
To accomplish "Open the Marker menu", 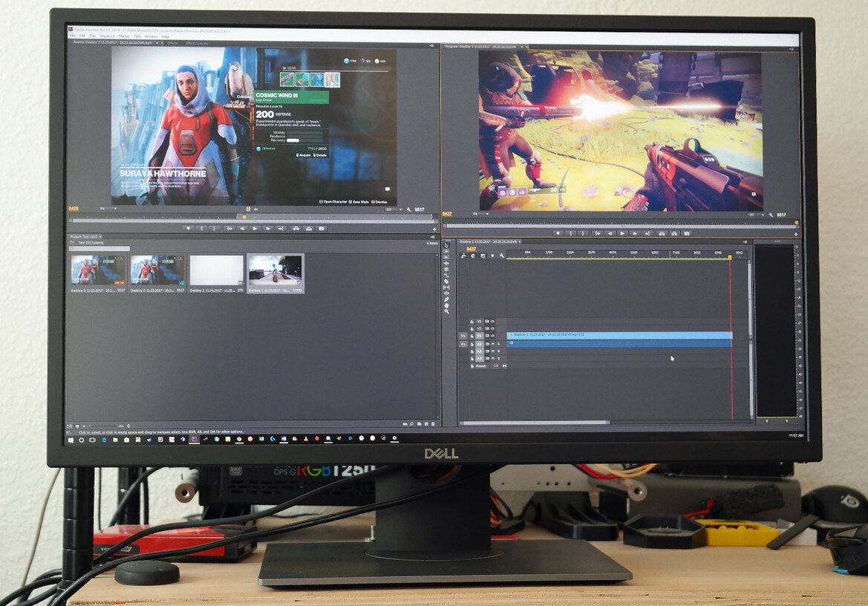I will pyautogui.click(x=124, y=36).
